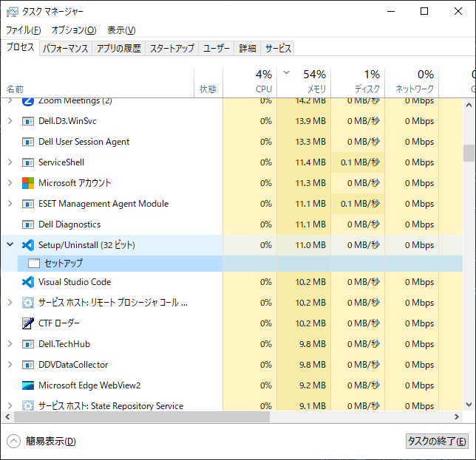This screenshot has height=460, width=476.
Task: Click the Dell.D3.WinSvc process icon
Action: (28, 121)
